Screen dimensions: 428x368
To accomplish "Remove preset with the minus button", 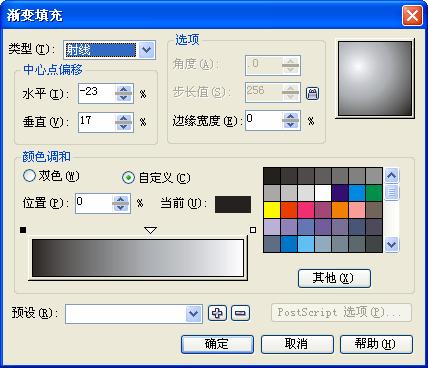I will (x=240, y=313).
